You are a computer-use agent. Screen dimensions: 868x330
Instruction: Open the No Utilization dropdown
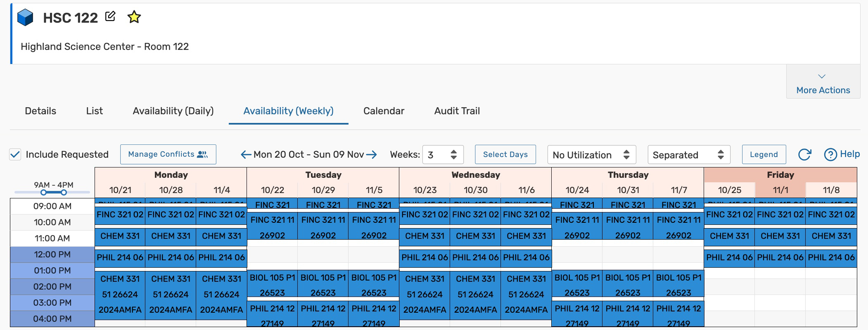[x=591, y=155]
